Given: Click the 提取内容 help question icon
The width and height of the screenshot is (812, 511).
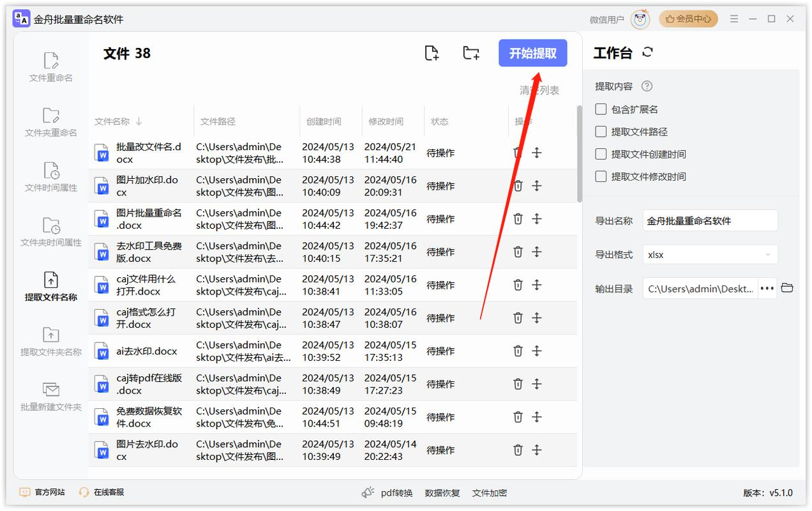Looking at the screenshot, I should pyautogui.click(x=647, y=86).
